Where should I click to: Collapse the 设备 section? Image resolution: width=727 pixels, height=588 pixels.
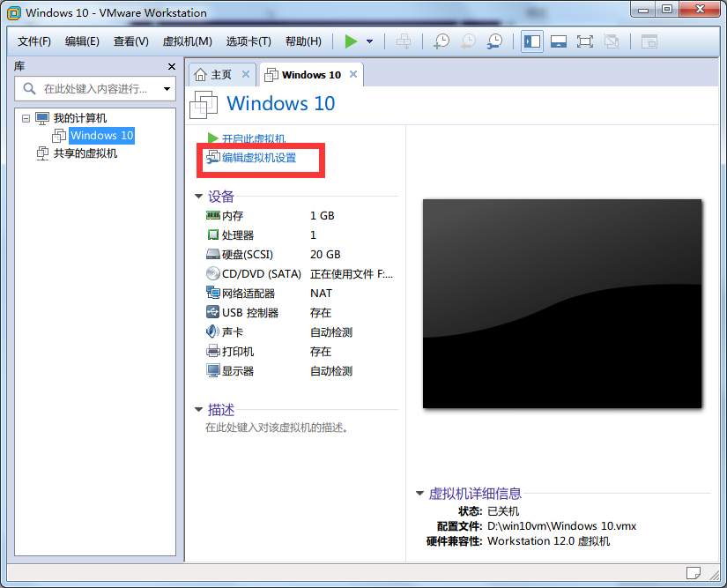pos(199,197)
